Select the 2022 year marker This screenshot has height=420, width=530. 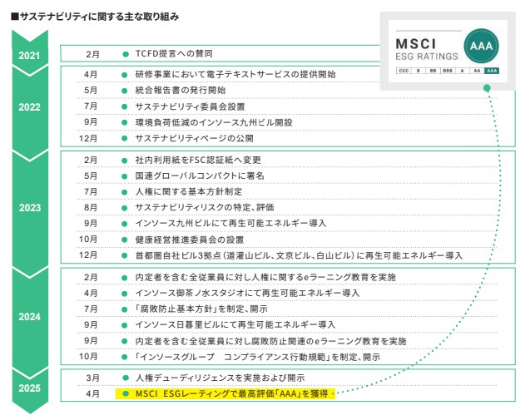(30, 106)
